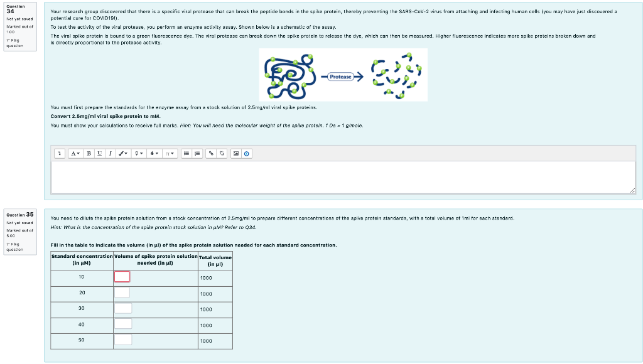Open the droplet font colour dropdown

pyautogui.click(x=154, y=153)
